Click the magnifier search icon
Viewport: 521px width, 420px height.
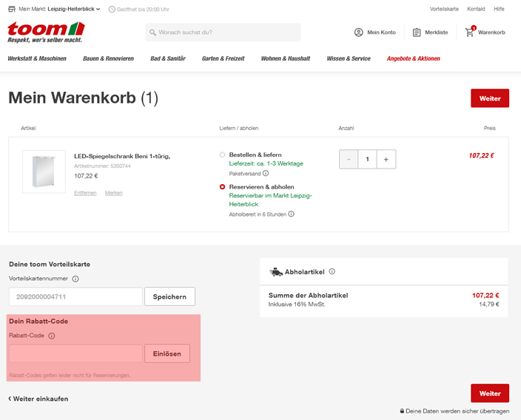(152, 33)
